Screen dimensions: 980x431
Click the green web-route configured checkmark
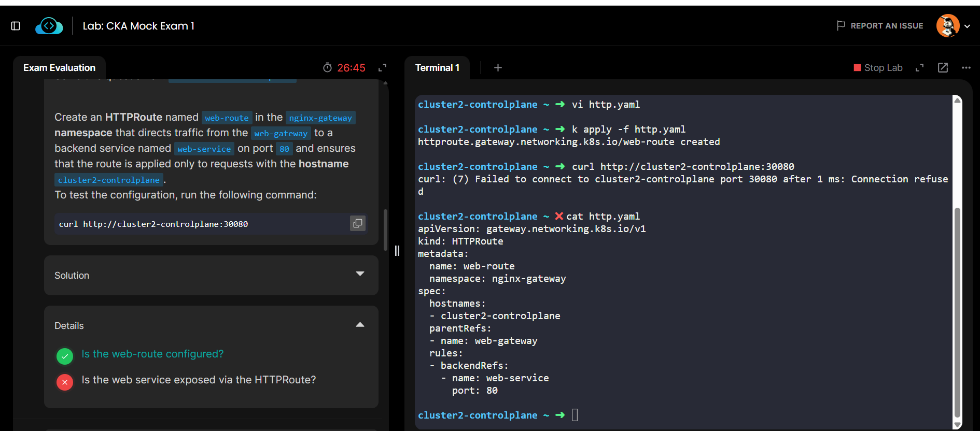pyautogui.click(x=65, y=356)
